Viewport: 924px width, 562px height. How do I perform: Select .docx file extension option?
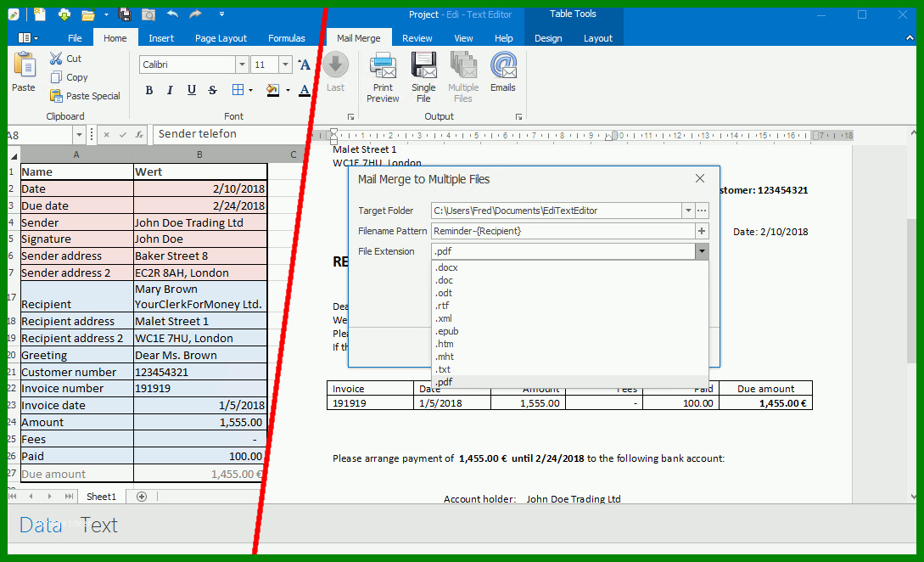(x=570, y=267)
